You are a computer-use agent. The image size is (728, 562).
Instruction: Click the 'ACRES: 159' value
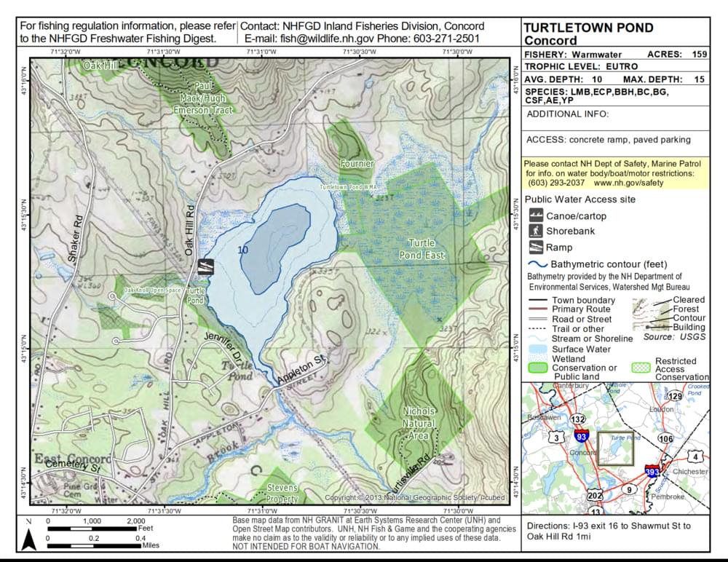(x=677, y=54)
